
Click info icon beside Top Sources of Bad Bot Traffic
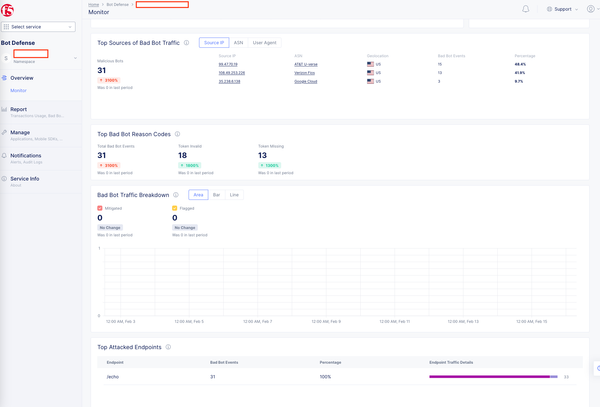(186, 43)
